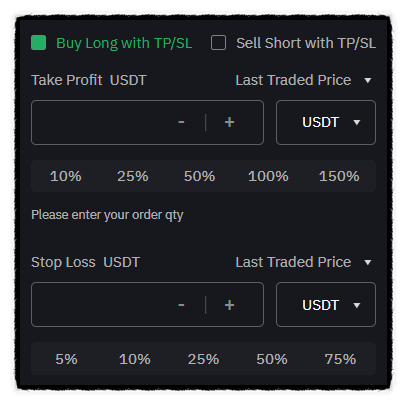Expand Take Profit USDT unit dropdown
The width and height of the screenshot is (407, 405).
click(x=326, y=122)
